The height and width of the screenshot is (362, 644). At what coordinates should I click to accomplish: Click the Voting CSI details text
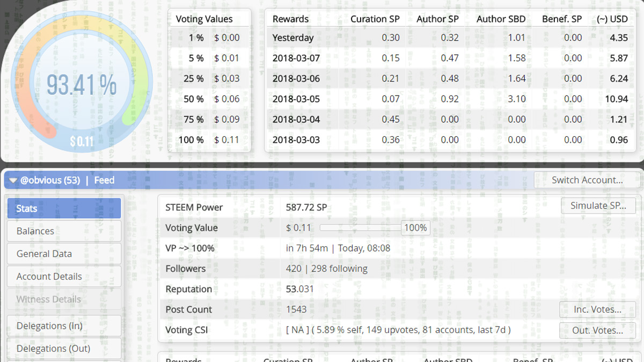399,330
